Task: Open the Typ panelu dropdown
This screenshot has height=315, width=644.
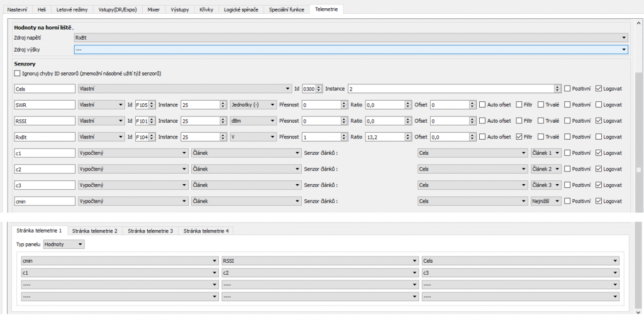Action: [64, 244]
